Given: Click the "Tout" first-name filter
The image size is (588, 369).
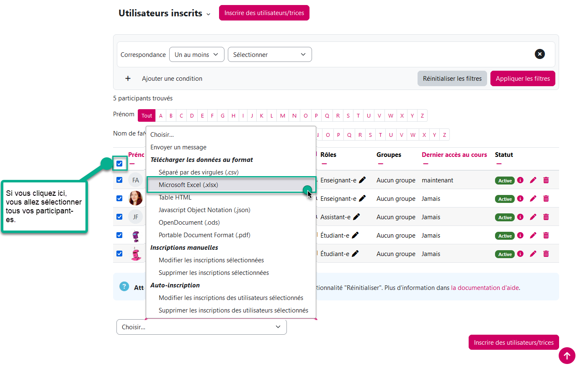Looking at the screenshot, I should point(147,116).
